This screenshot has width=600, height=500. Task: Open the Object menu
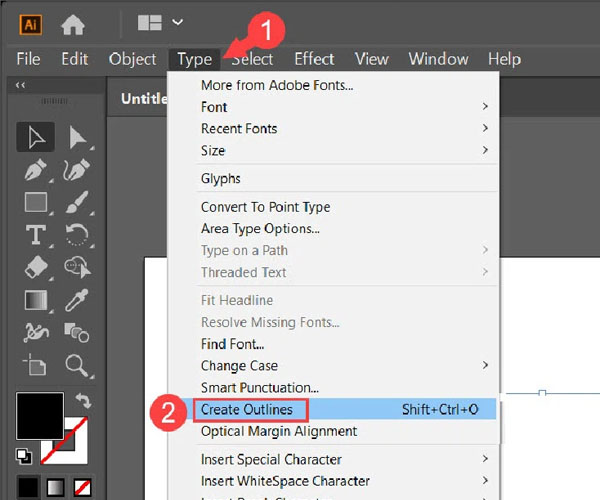(x=132, y=59)
